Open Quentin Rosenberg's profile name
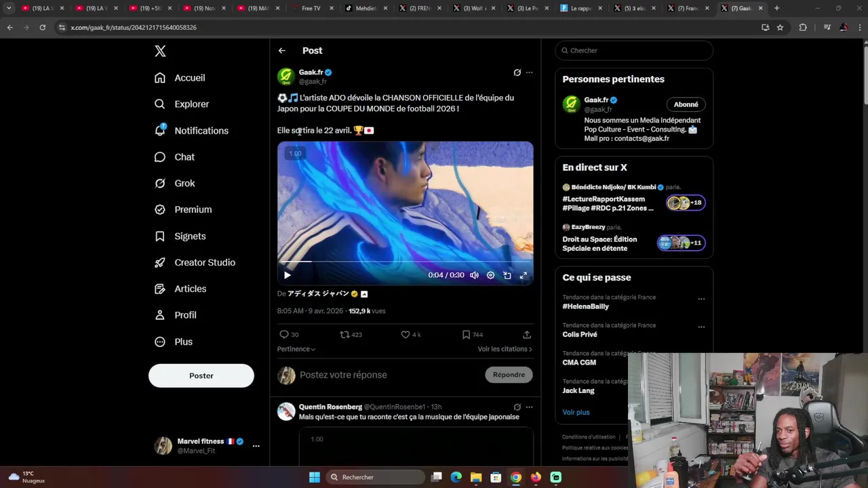The height and width of the screenshot is (488, 868). click(x=330, y=407)
